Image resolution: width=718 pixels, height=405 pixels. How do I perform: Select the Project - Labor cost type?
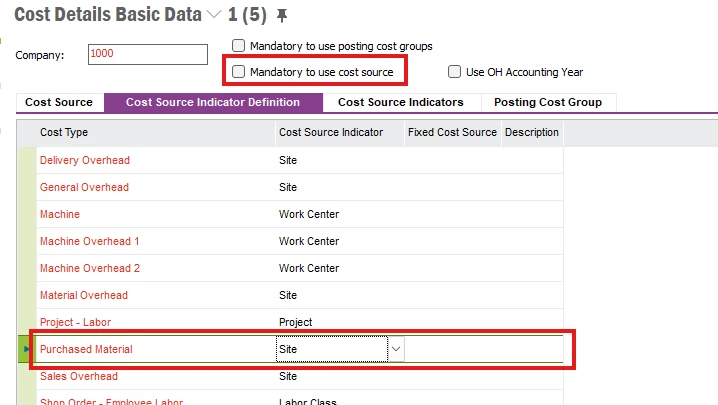point(75,322)
